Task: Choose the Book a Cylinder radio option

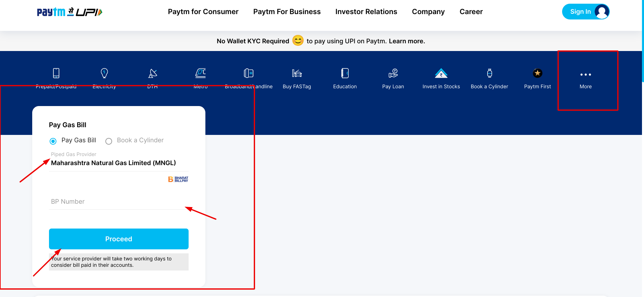Action: click(x=109, y=141)
